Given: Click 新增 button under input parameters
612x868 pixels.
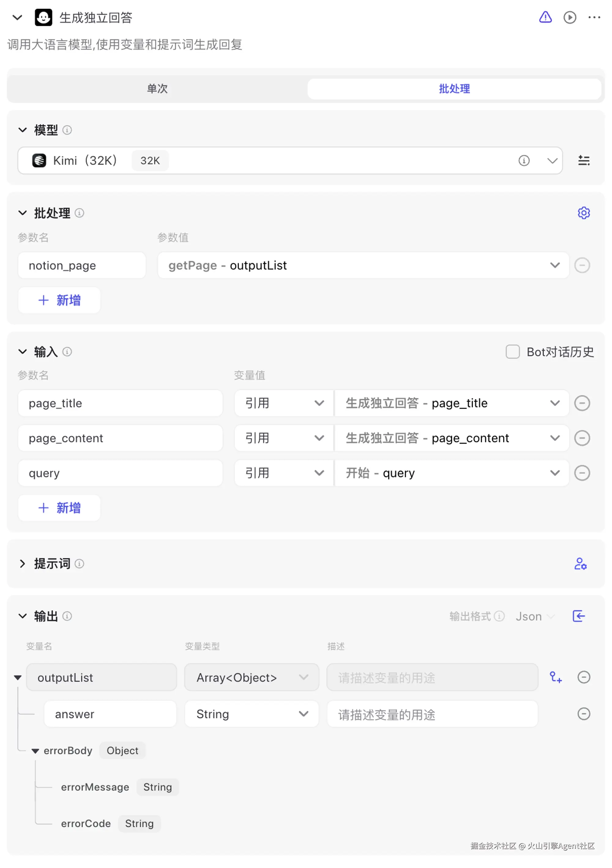Looking at the screenshot, I should pos(59,508).
